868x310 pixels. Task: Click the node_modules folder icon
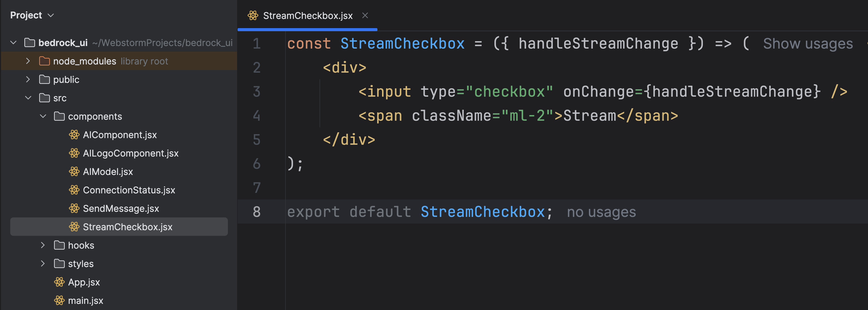[x=45, y=61]
